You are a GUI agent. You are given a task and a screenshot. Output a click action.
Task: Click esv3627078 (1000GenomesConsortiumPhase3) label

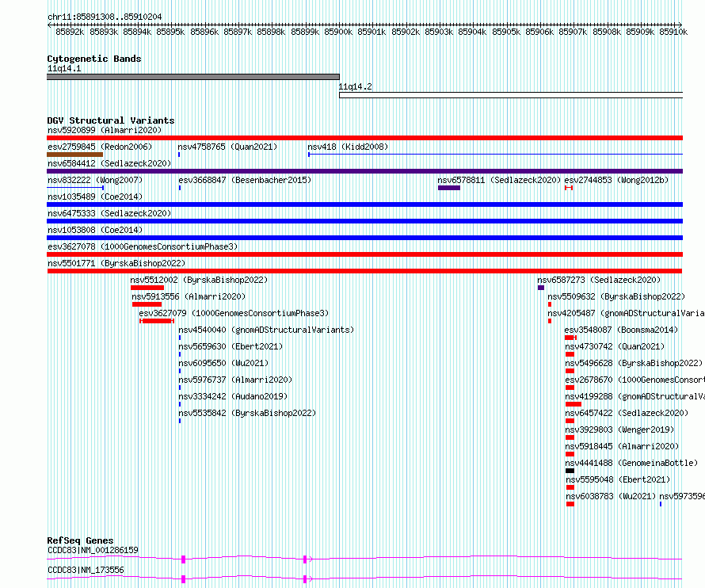pos(143,247)
